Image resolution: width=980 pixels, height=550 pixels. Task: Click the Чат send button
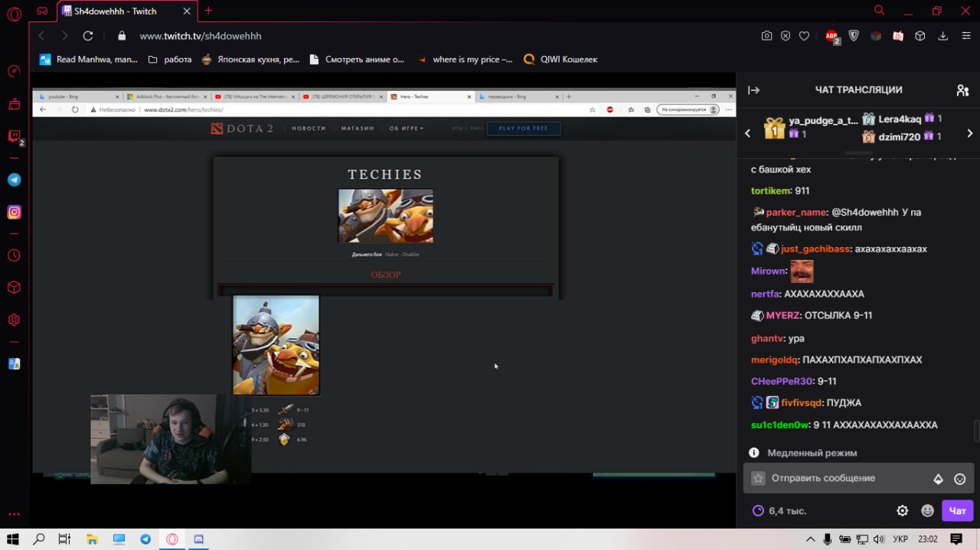tap(957, 510)
